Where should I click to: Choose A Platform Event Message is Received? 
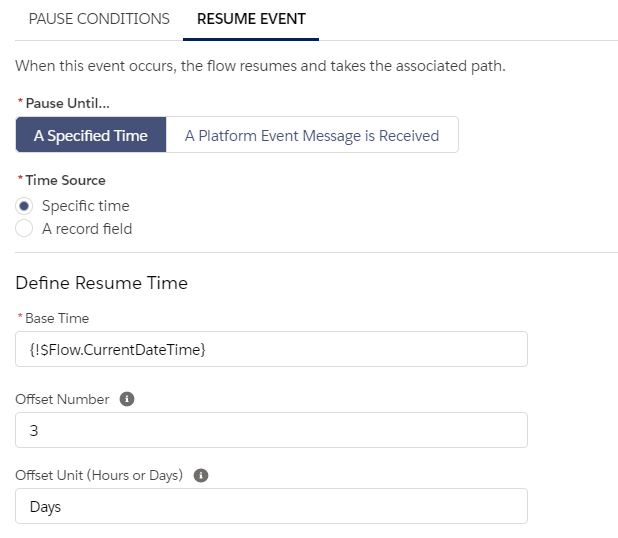click(312, 136)
